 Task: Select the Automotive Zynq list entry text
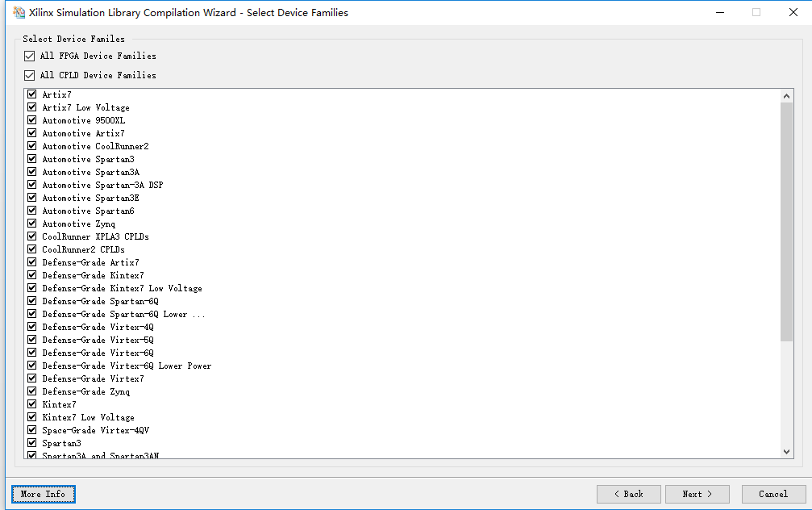coord(79,224)
